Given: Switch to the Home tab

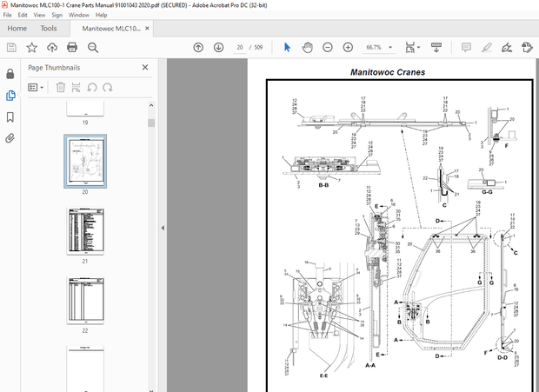Looking at the screenshot, I should pos(17,29).
